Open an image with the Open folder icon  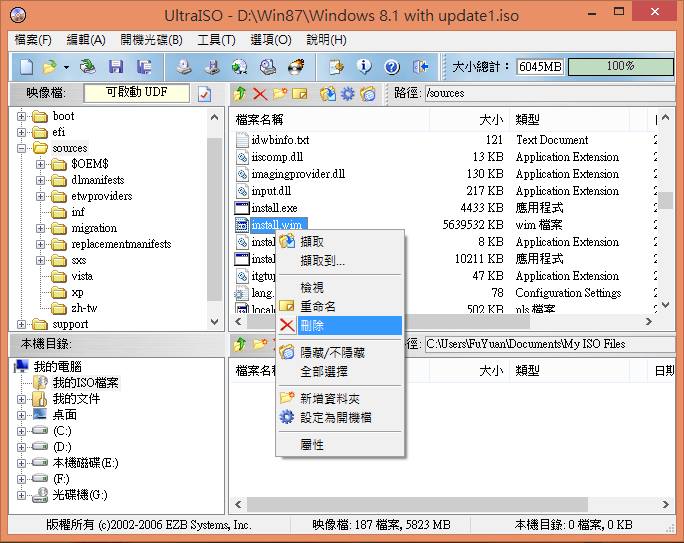[50, 67]
